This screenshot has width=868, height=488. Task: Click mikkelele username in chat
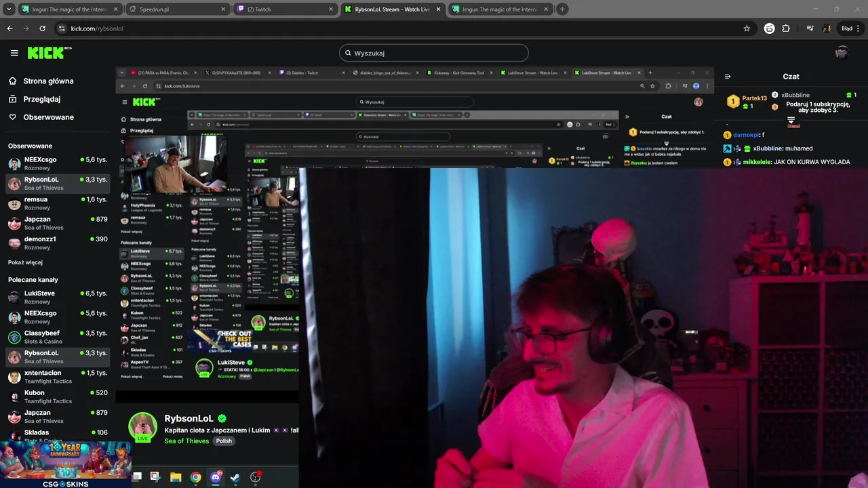click(x=757, y=162)
